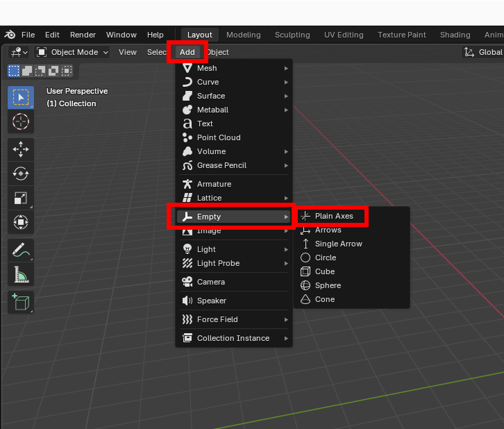This screenshot has width=504, height=429.
Task: Choose the Move tool in toolbar
Action: pos(20,149)
